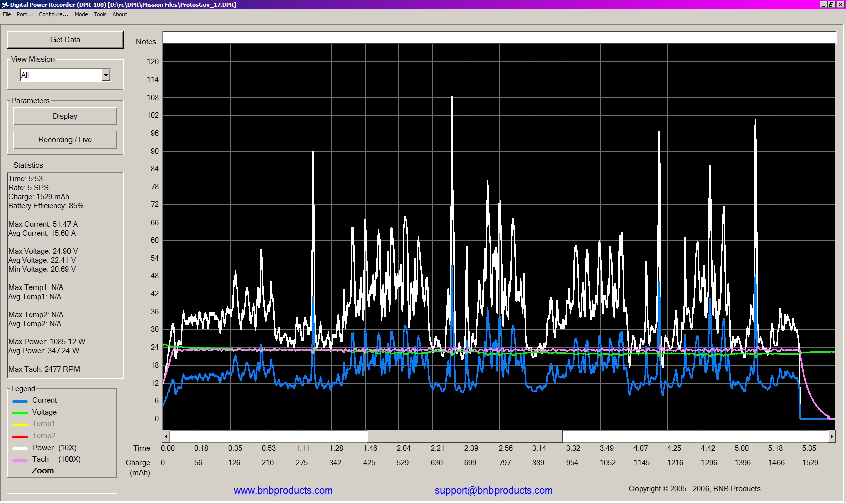
Task: Open the Mode menu
Action: click(81, 14)
